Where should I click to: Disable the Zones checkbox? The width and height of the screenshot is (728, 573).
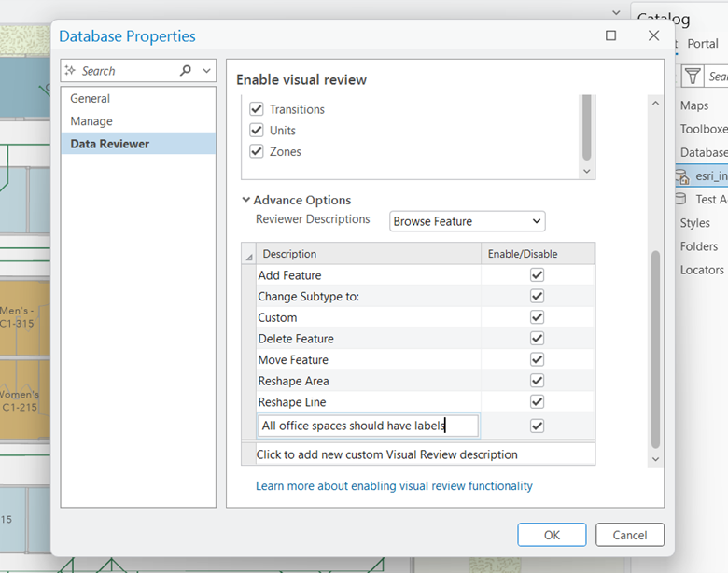pos(257,151)
